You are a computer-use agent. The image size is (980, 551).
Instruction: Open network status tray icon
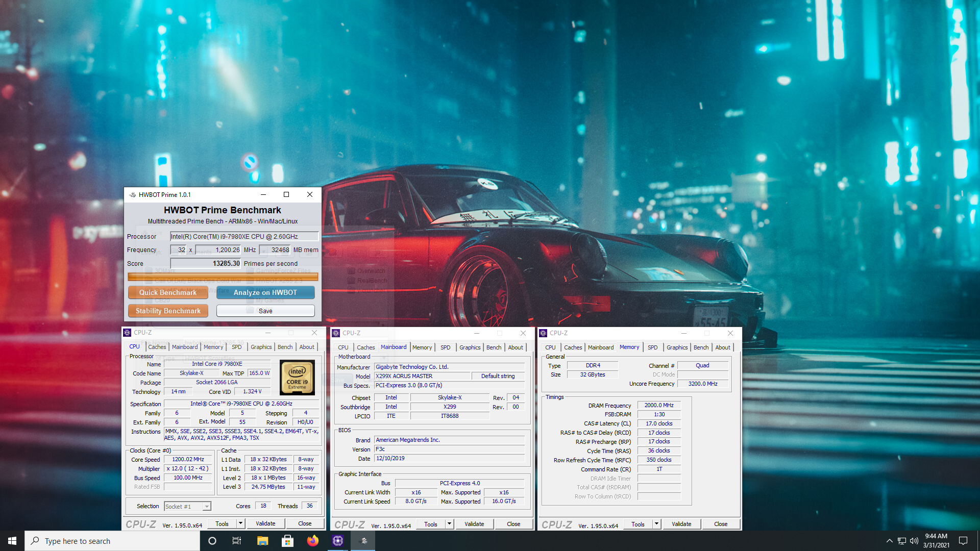(902, 541)
